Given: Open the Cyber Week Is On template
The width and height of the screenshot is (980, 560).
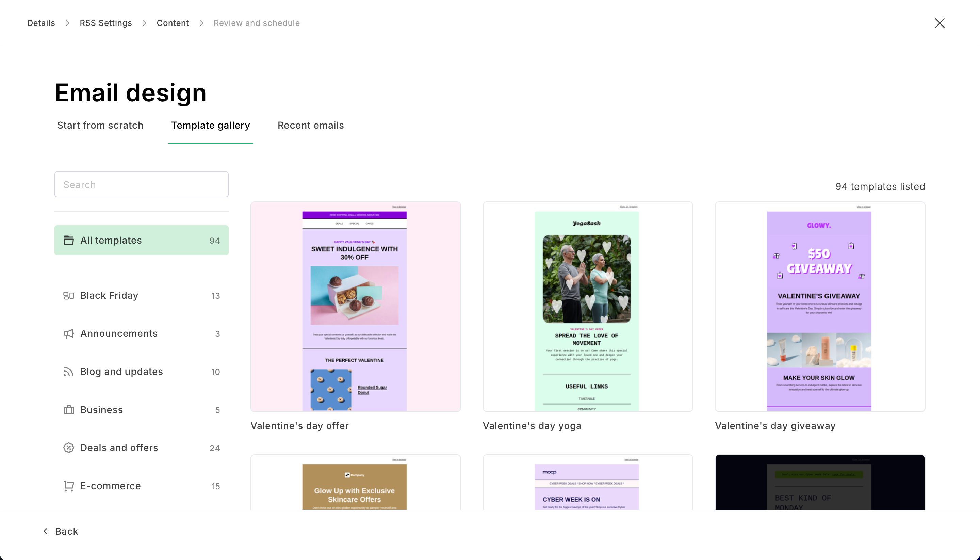Looking at the screenshot, I should [x=588, y=482].
